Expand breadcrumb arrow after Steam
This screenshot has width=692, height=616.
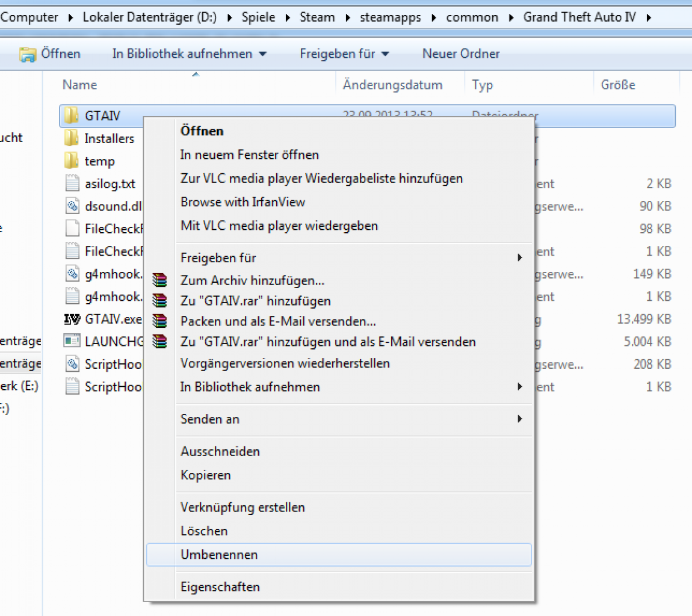click(x=348, y=17)
